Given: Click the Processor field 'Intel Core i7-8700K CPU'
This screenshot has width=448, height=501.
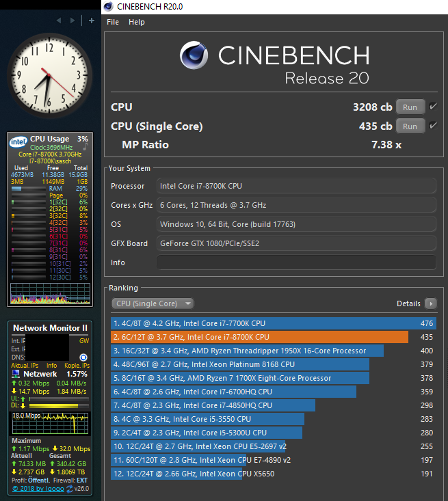Looking at the screenshot, I should coord(296,186).
